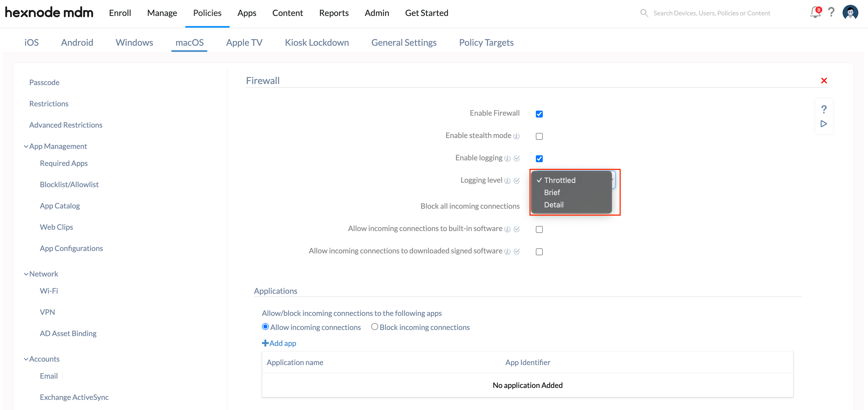Close the Firewall panel with red X
The height and width of the screenshot is (410, 868).
click(824, 81)
